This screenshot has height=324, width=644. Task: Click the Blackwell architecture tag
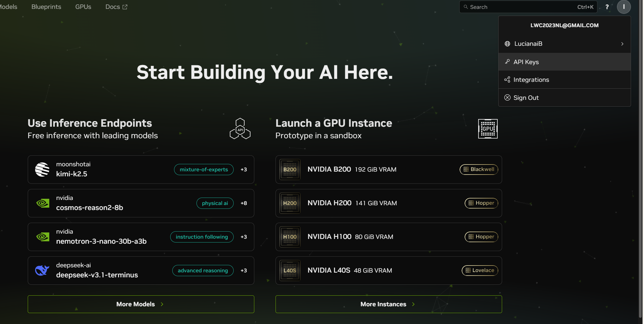(x=479, y=170)
